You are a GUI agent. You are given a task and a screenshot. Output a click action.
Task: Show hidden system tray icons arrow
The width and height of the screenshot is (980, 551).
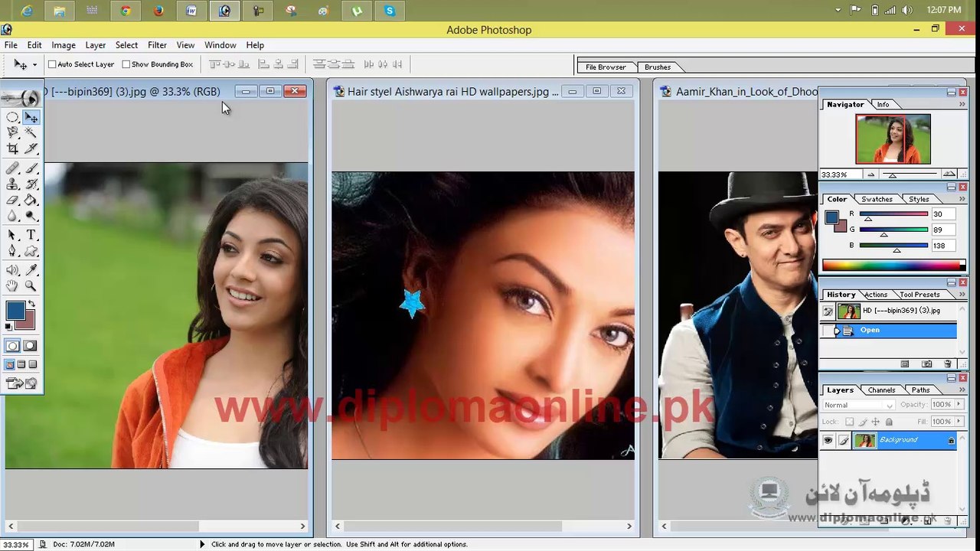(x=838, y=10)
